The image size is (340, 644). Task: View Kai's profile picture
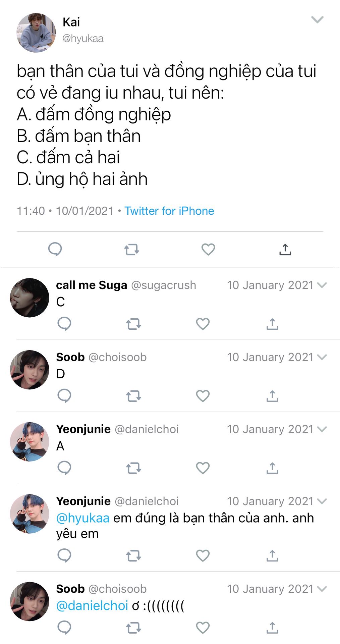pos(36,33)
